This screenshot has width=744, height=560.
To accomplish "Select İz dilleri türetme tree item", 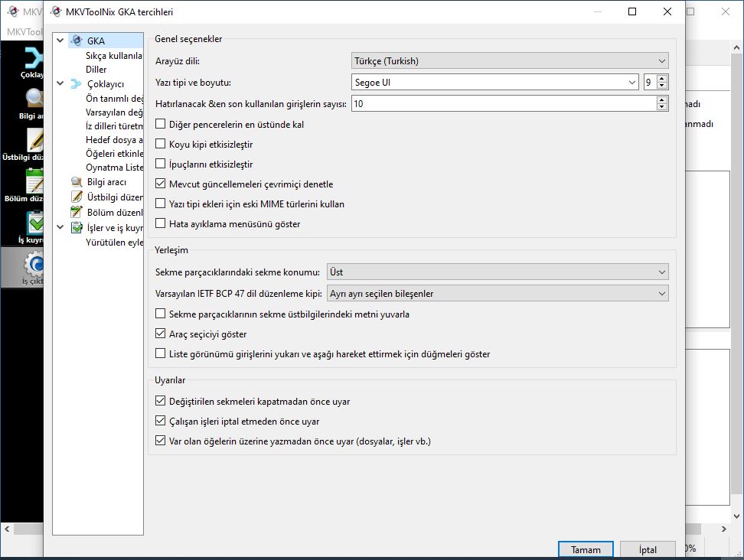I will [114, 126].
